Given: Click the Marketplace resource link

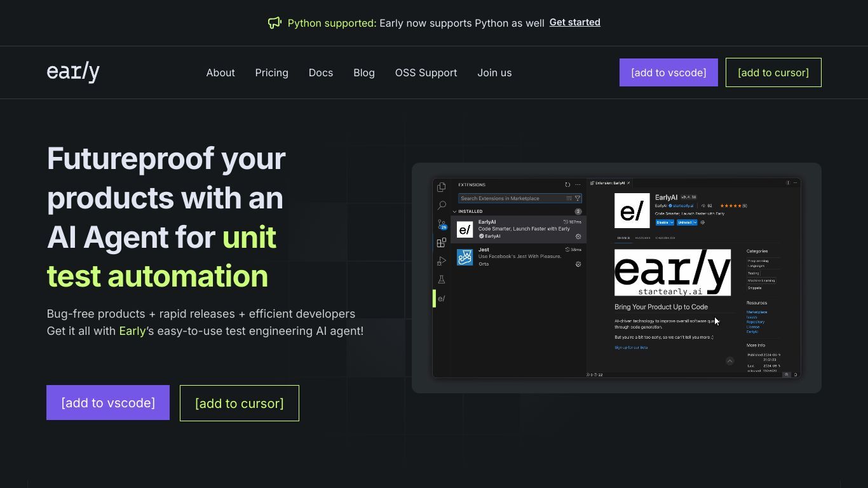Looking at the screenshot, I should pyautogui.click(x=757, y=312).
